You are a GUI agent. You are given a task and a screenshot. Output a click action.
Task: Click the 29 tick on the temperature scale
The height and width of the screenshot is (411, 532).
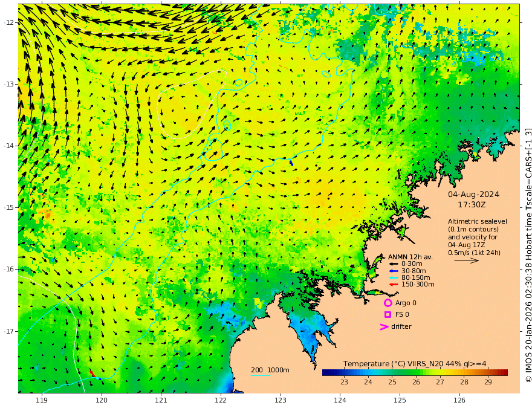(x=488, y=382)
